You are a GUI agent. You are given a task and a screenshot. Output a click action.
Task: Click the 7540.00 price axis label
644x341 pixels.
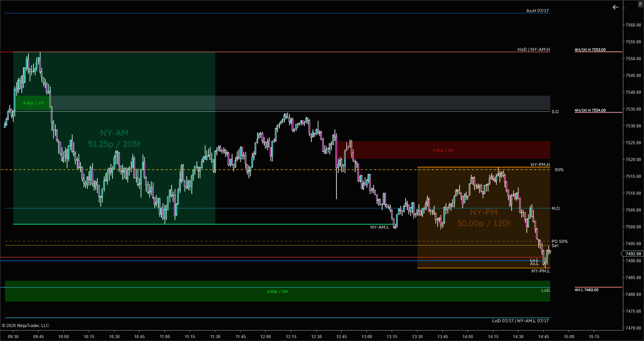coord(633,92)
